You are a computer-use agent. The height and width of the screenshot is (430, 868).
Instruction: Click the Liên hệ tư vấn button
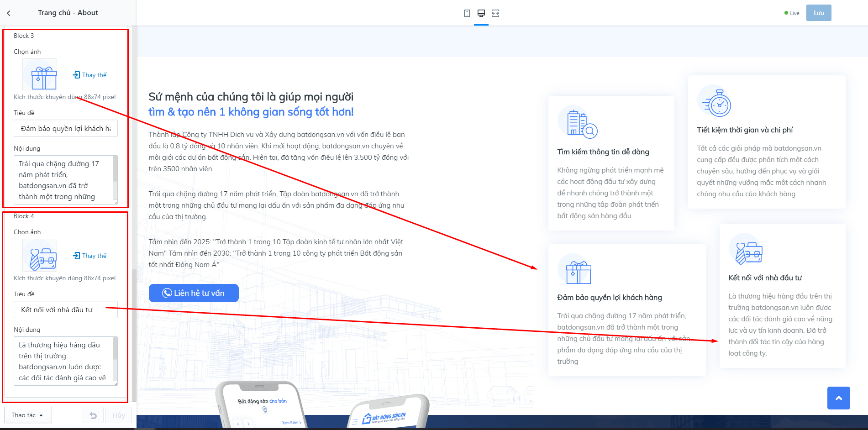click(x=194, y=293)
